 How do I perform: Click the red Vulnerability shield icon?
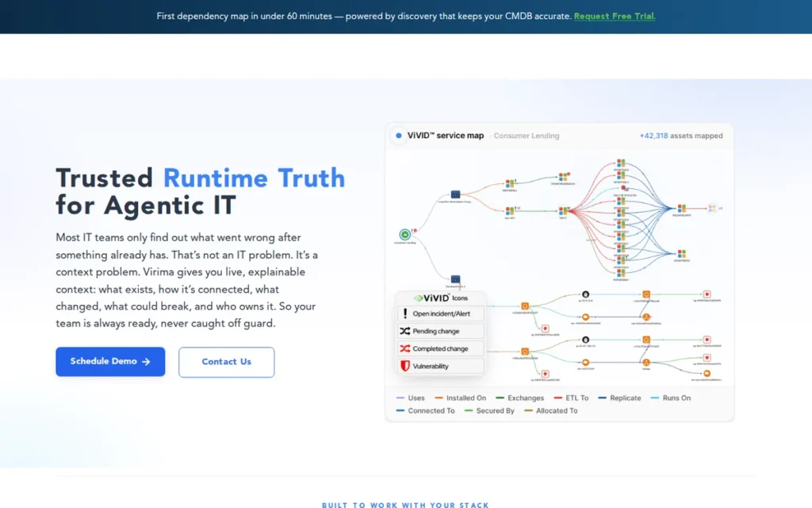pyautogui.click(x=405, y=366)
